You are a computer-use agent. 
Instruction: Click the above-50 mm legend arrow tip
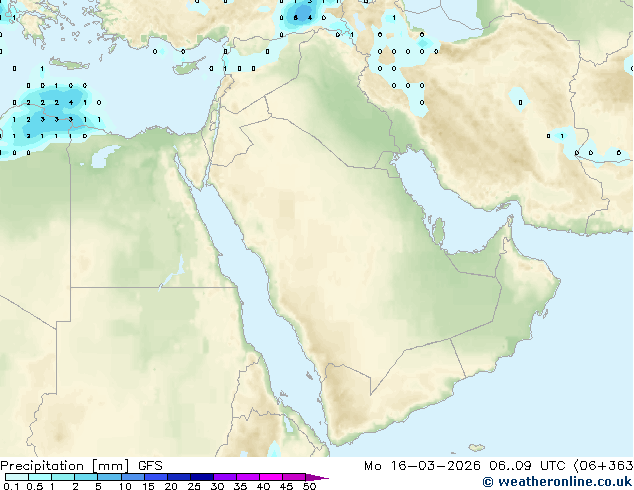click(317, 477)
